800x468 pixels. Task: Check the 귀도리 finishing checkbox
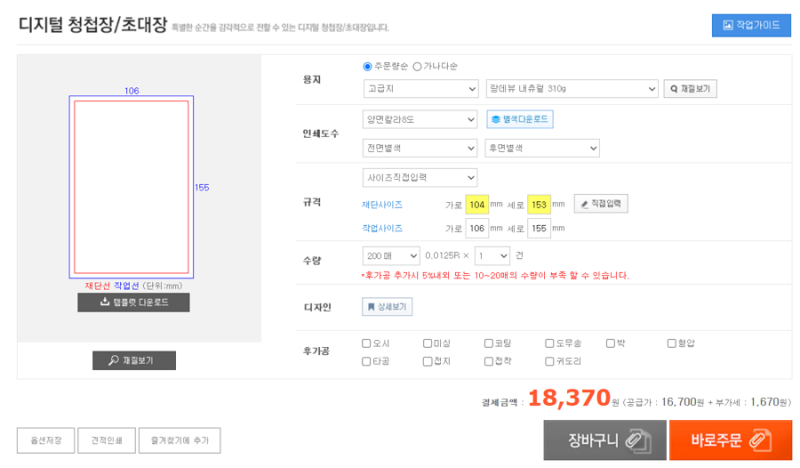coord(549,361)
